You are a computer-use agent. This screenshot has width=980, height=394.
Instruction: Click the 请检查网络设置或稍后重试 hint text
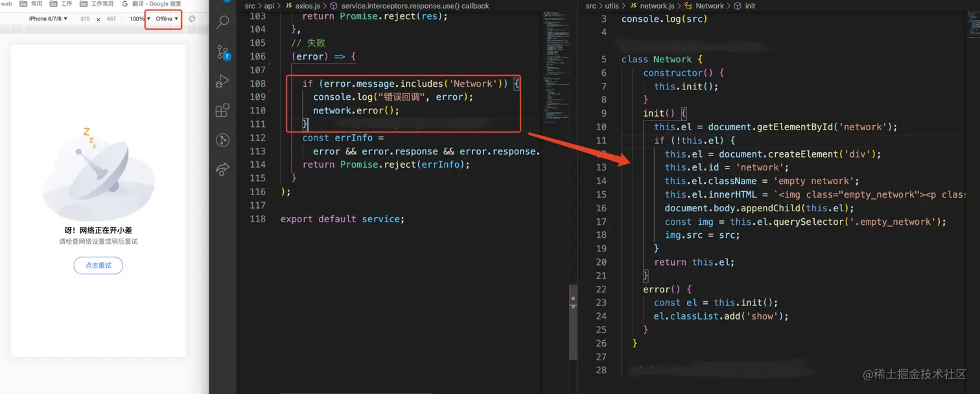click(x=99, y=242)
